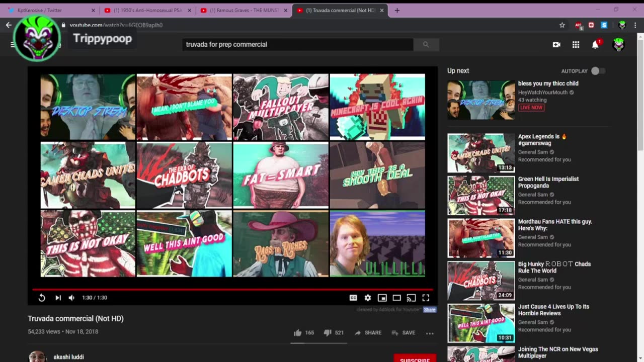Click sidebar ERA OF CHADBOTS thumbnail
The image size is (644, 362).
pyautogui.click(x=481, y=281)
